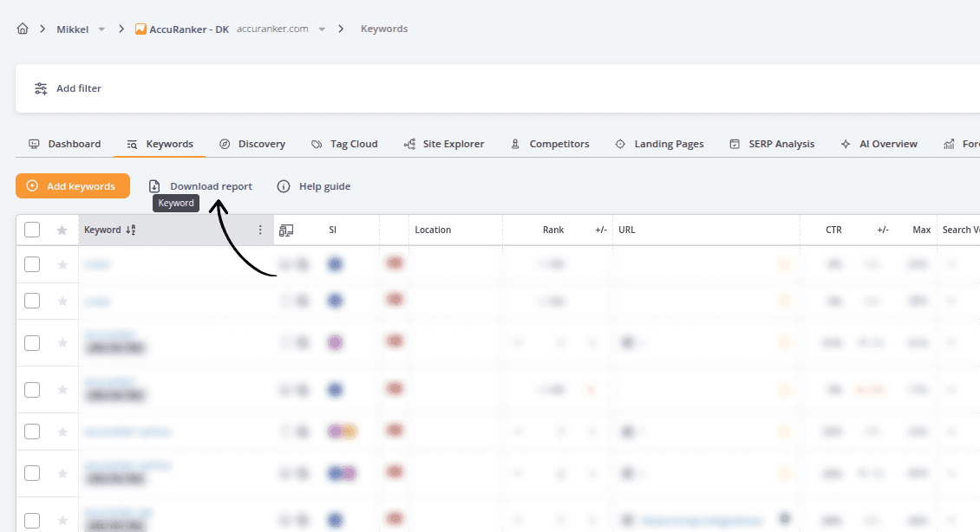Open the Mikkel breadcrumb dropdown arrow
Viewport: 980px width, 532px height.
101,29
